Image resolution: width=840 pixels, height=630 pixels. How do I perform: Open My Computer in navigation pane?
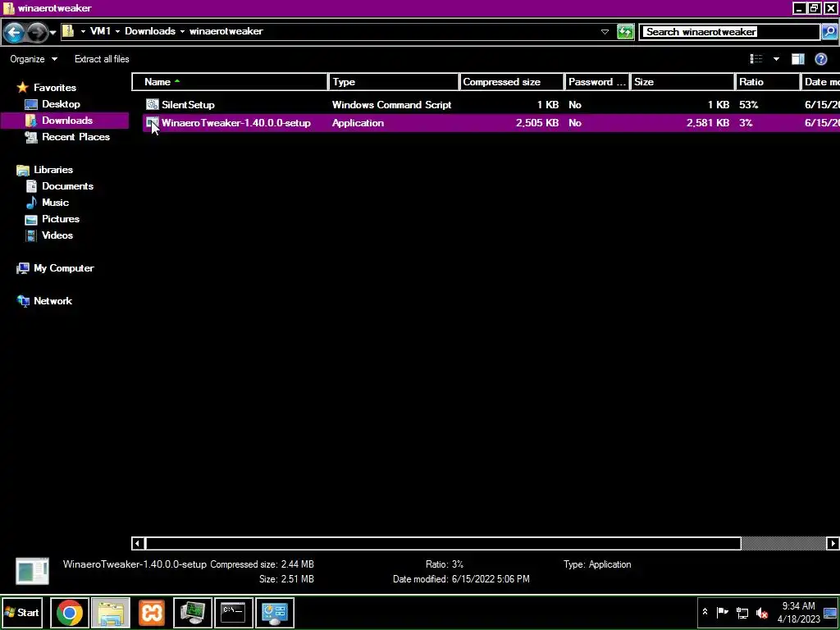tap(64, 268)
